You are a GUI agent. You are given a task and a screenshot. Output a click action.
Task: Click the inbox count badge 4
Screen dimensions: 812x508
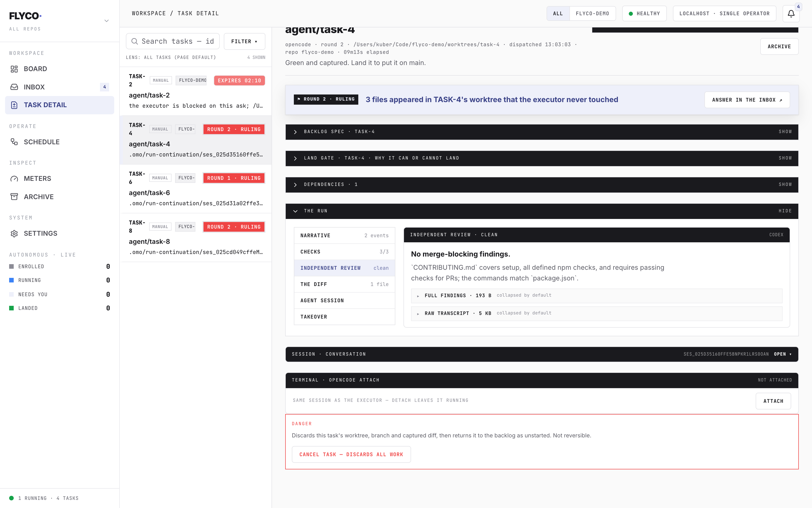coord(104,87)
